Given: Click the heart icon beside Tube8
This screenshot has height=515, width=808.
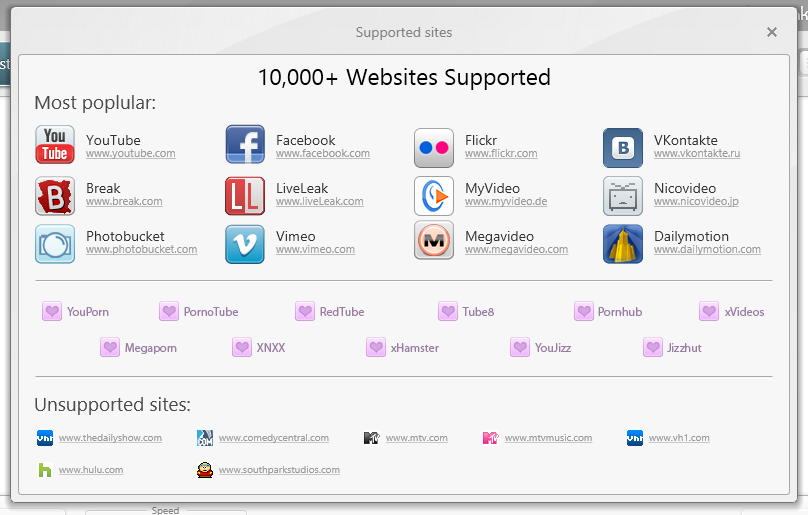Looking at the screenshot, I should tap(448, 311).
